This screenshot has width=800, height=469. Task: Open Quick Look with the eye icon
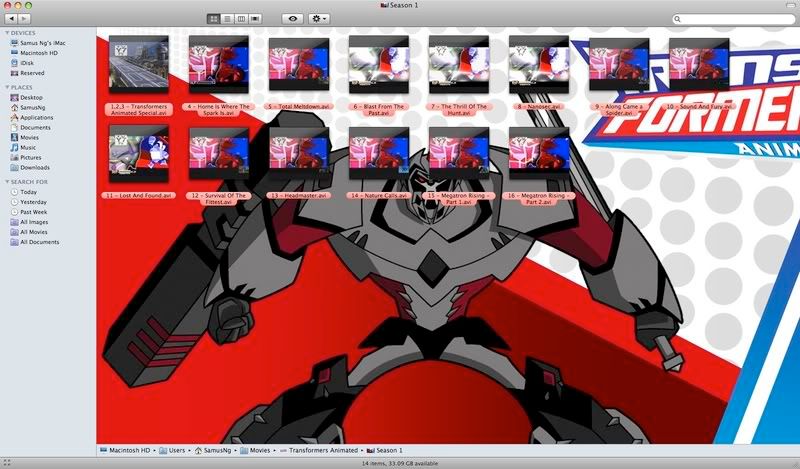click(292, 19)
